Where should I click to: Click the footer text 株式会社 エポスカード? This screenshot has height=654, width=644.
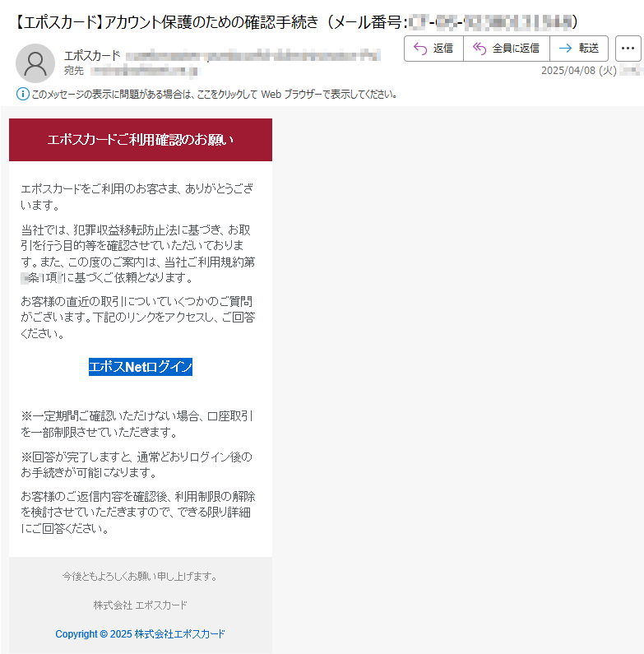click(x=140, y=605)
